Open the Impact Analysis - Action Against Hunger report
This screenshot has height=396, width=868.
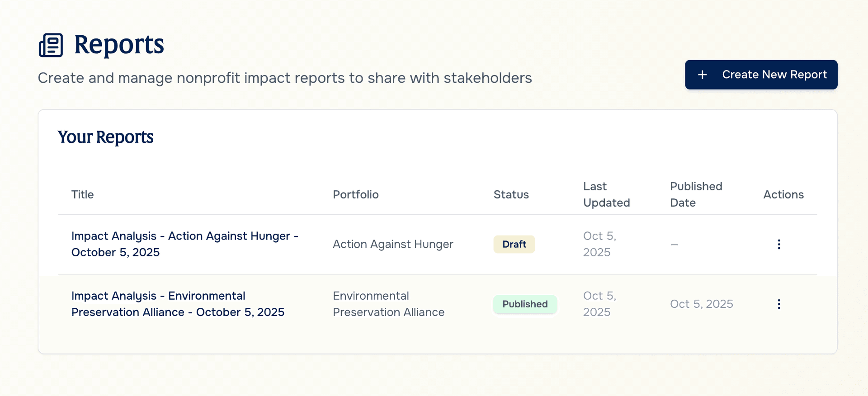tap(184, 244)
